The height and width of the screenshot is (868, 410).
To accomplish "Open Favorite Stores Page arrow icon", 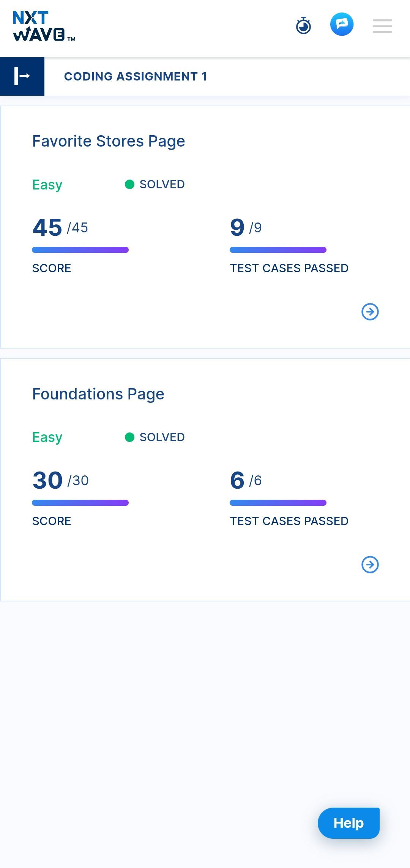I will pyautogui.click(x=370, y=312).
